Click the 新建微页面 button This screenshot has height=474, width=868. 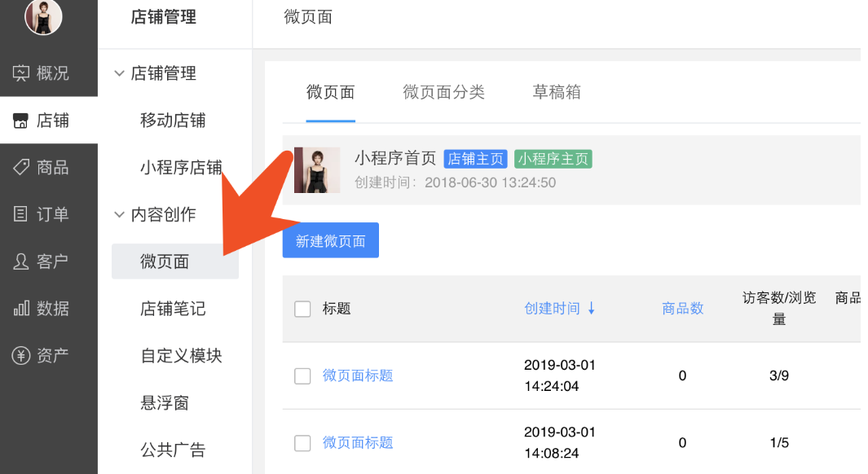click(x=330, y=240)
